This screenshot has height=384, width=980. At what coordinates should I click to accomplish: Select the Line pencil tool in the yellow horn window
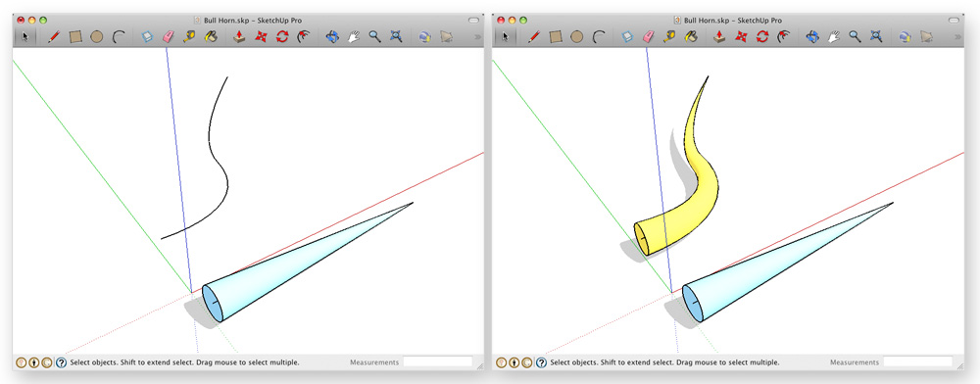[x=534, y=37]
